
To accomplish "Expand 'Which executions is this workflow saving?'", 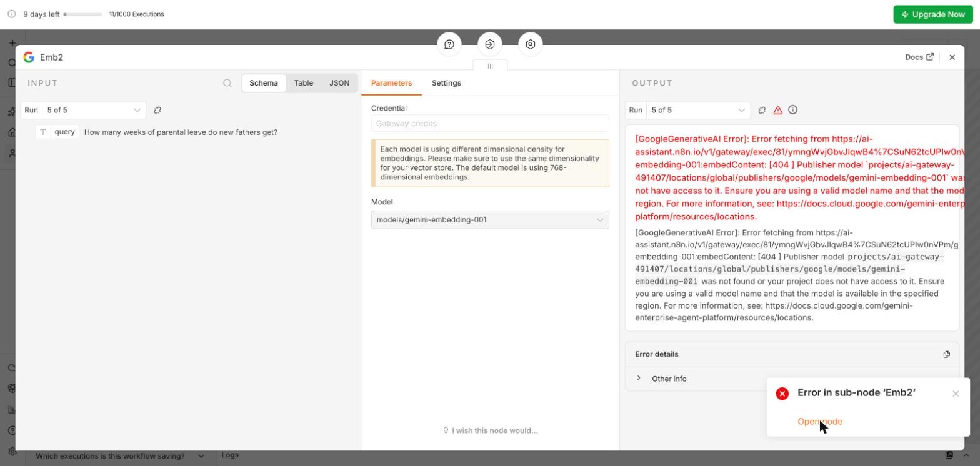I will pyautogui.click(x=120, y=456).
